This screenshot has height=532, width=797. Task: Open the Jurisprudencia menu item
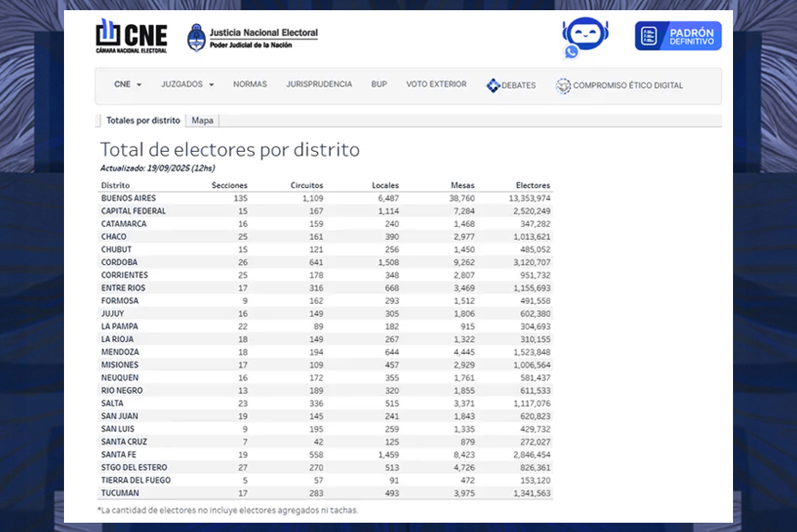click(x=319, y=84)
